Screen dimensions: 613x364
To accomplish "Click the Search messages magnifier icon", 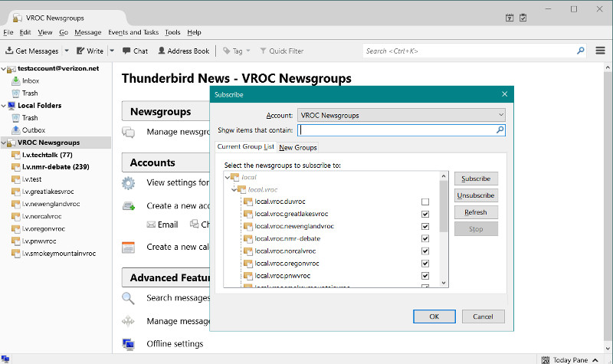I will pos(128,298).
